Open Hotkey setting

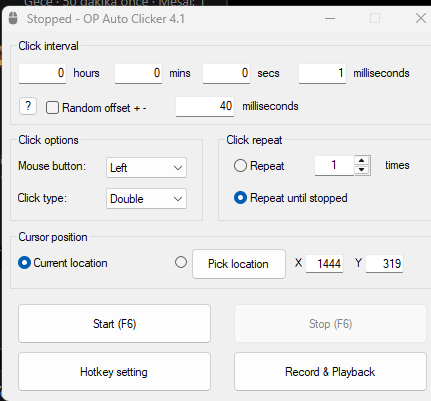[x=114, y=372]
